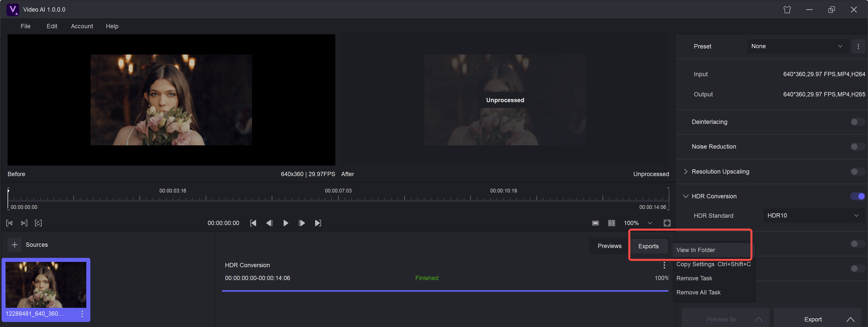The width and height of the screenshot is (868, 327).
Task: Click the HDR Conversion task progress bar
Action: point(445,291)
